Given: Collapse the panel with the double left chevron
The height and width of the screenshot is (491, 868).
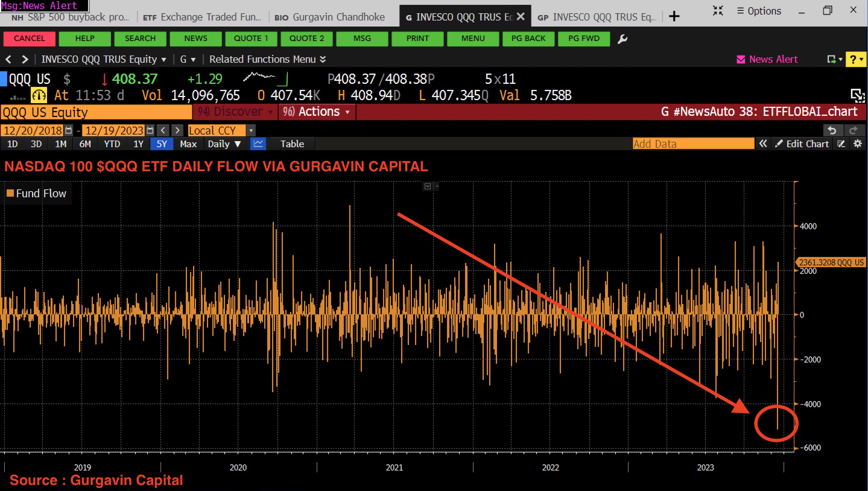Looking at the screenshot, I should point(763,144).
